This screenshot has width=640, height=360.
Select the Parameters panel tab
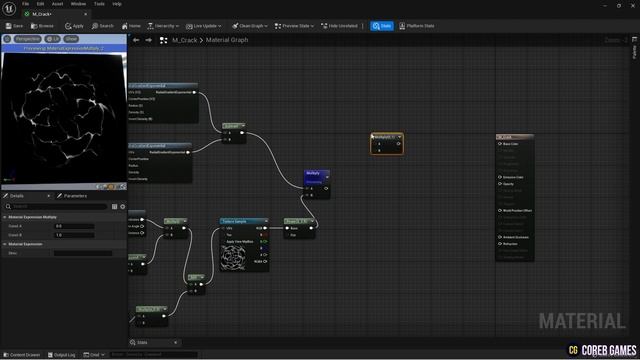pyautogui.click(x=72, y=196)
